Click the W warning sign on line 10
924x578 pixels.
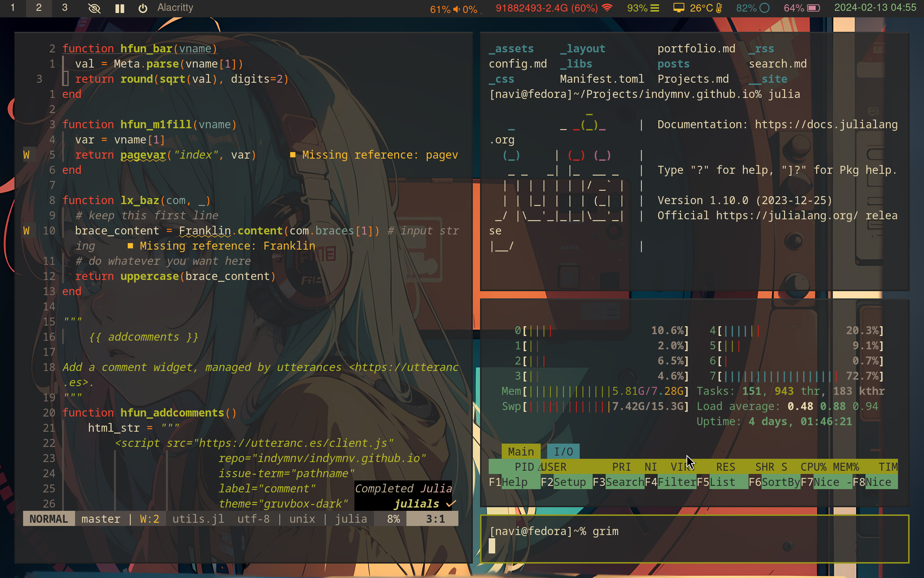tap(26, 230)
